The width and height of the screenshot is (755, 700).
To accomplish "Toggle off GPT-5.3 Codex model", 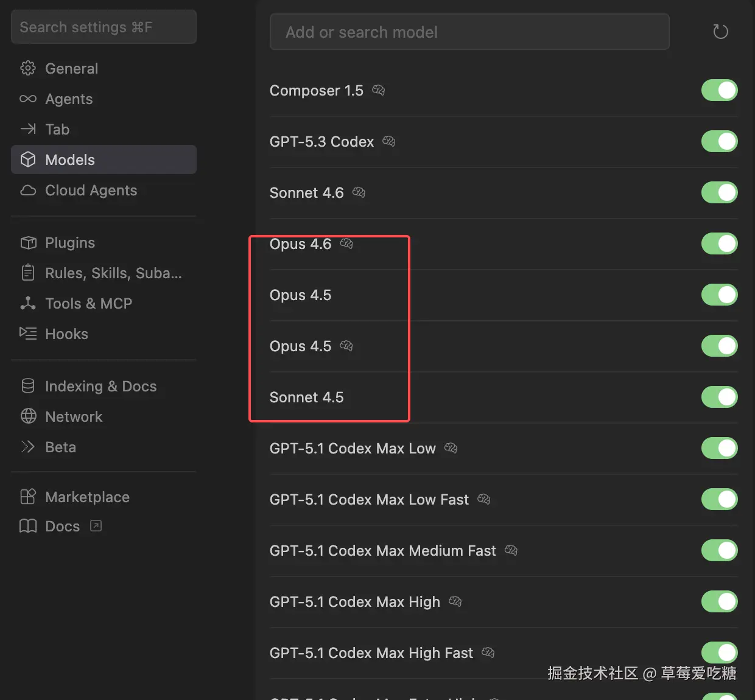I will click(720, 141).
